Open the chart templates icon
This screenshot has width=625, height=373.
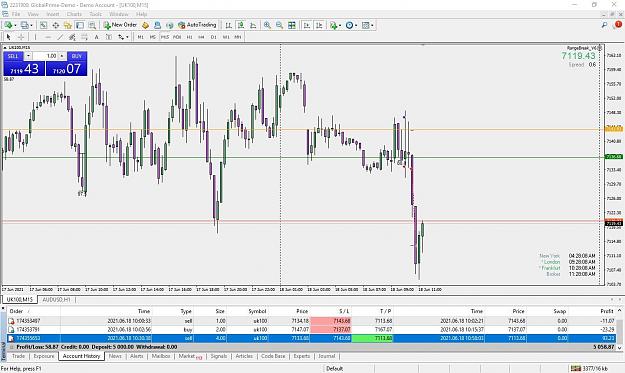pos(365,25)
